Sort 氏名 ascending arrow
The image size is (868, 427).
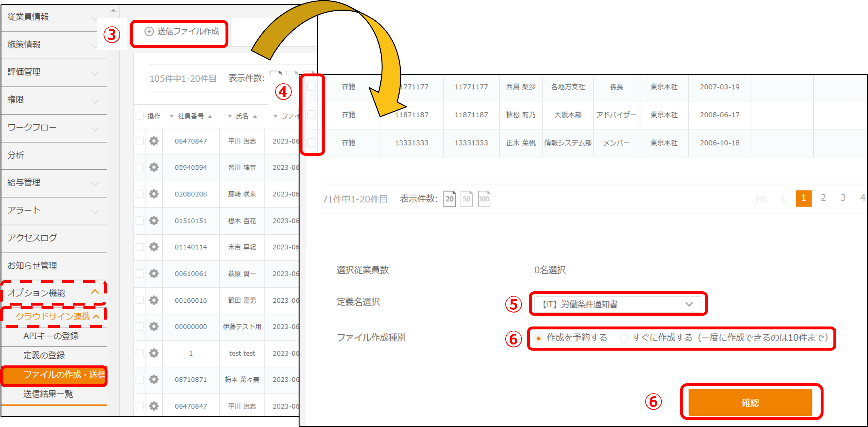(255, 116)
